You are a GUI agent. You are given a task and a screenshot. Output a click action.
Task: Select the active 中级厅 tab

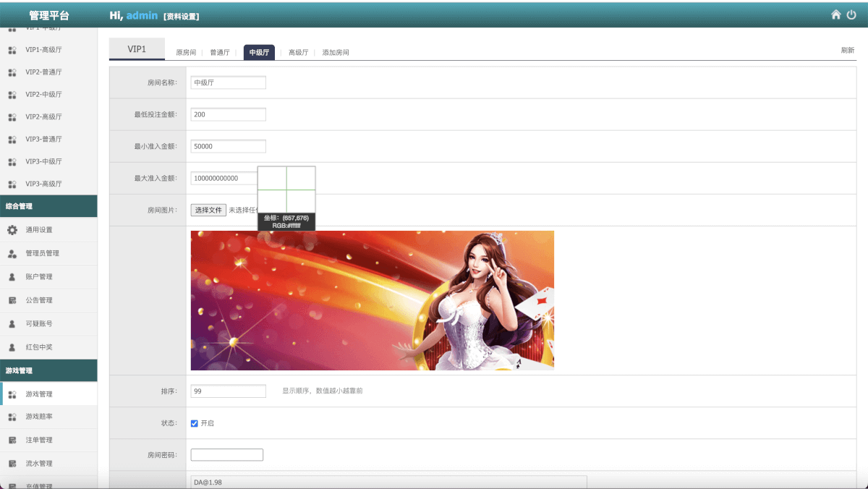pyautogui.click(x=259, y=52)
